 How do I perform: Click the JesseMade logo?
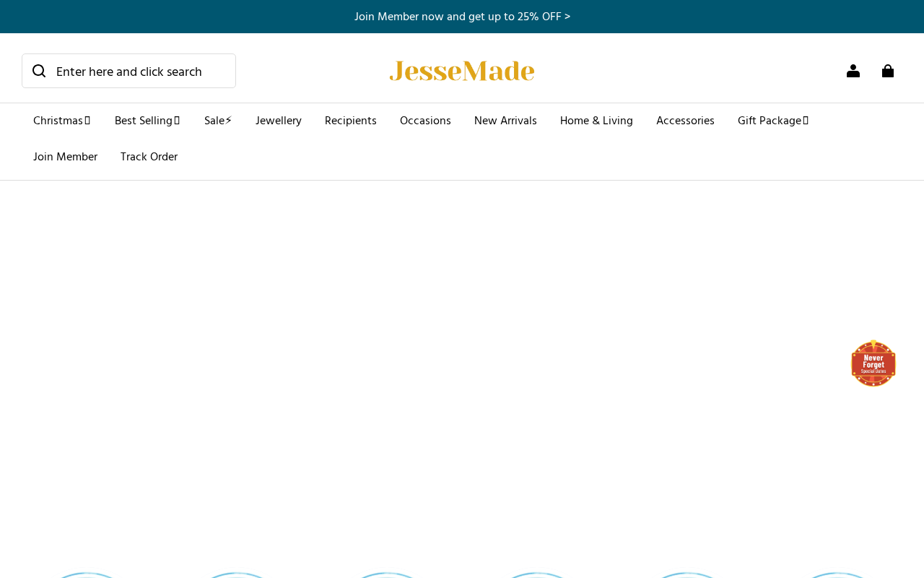(x=462, y=71)
